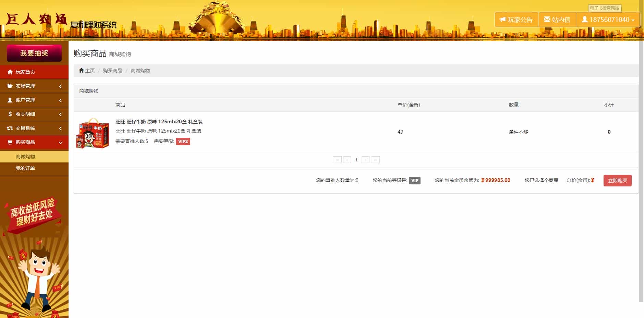The height and width of the screenshot is (318, 644).
Task: Click the megaphone icon for 玩家公告
Action: click(503, 20)
